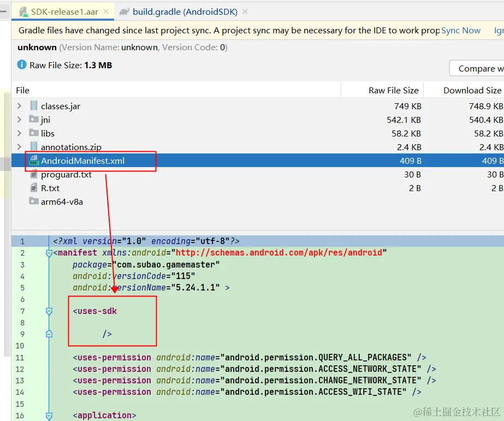Click the CHANGE_NETWORK_STATE permission line

pos(254,381)
